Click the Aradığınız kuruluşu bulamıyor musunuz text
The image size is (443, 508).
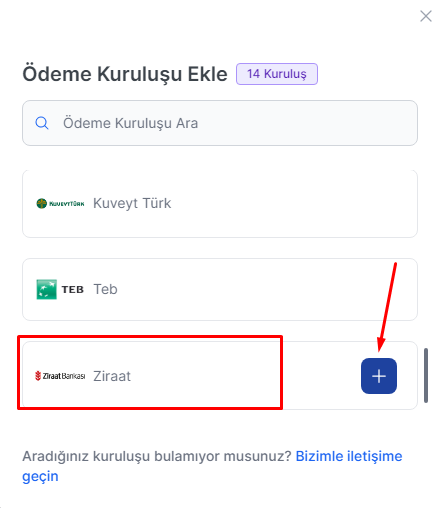click(x=157, y=456)
